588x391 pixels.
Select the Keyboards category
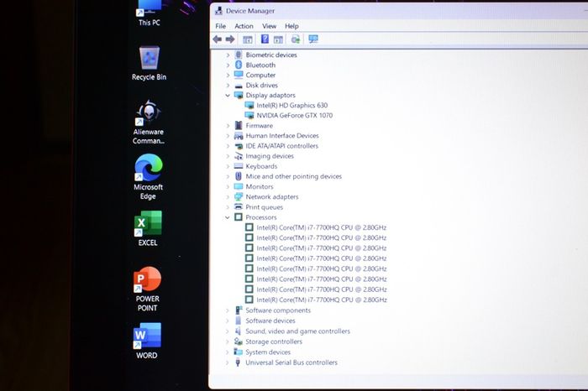(261, 166)
